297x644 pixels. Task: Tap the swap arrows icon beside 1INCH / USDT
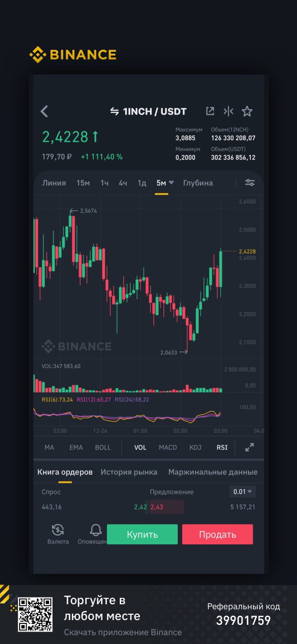click(x=115, y=112)
